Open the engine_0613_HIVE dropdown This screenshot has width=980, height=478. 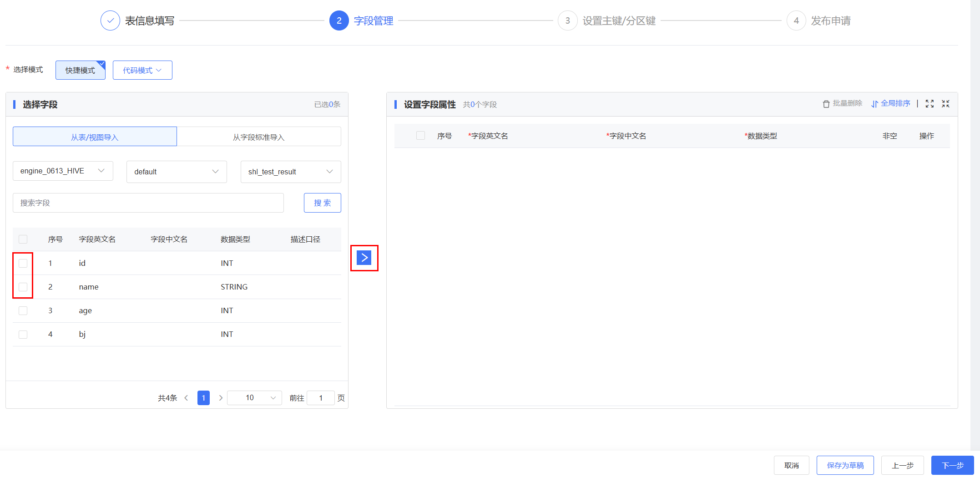tap(63, 171)
